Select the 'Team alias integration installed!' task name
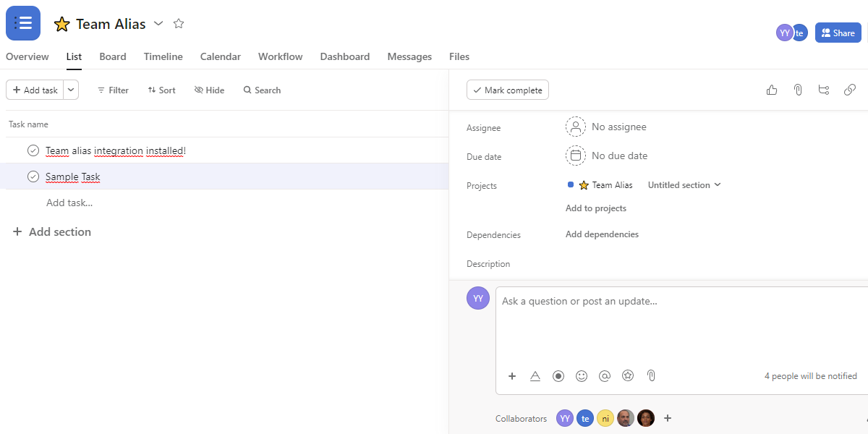Image resolution: width=868 pixels, height=434 pixels. [x=116, y=150]
